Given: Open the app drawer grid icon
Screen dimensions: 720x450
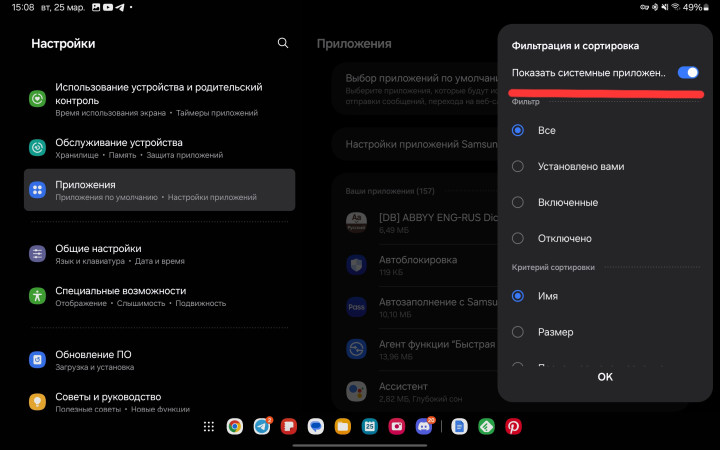Looking at the screenshot, I should 208,426.
